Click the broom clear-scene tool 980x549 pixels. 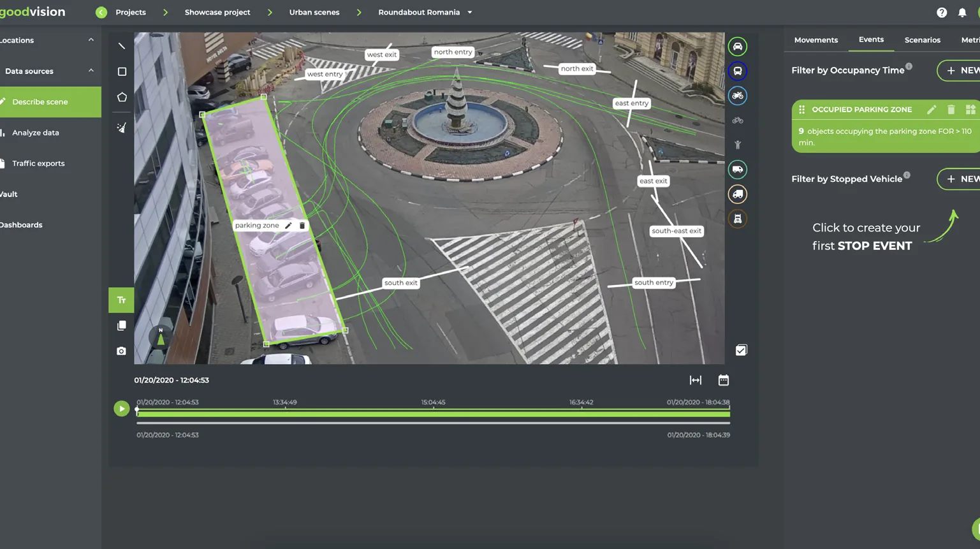[x=122, y=128]
